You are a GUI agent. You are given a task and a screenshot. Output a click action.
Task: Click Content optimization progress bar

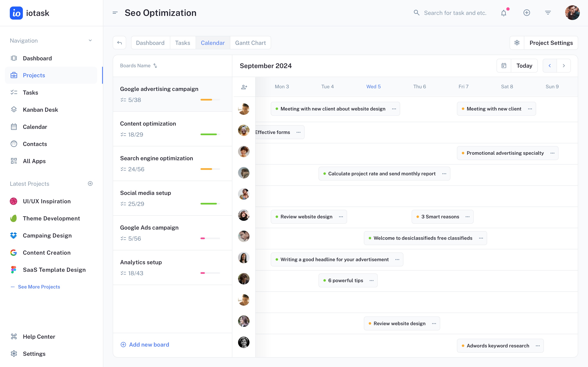(x=210, y=134)
